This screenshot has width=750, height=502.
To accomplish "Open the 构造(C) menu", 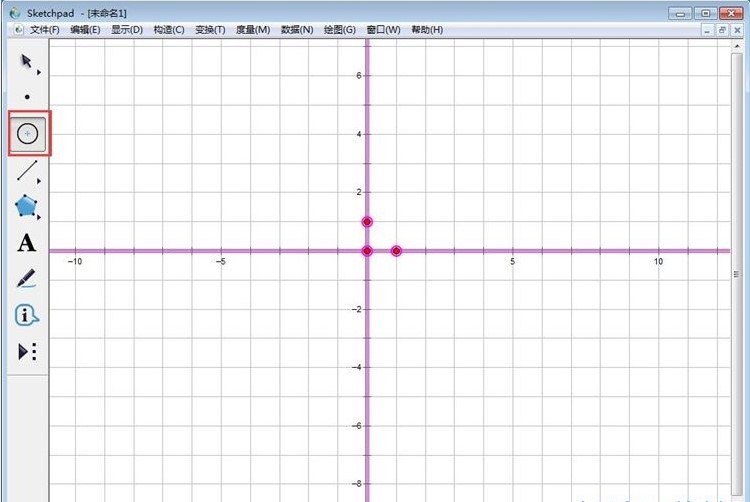I will [169, 30].
